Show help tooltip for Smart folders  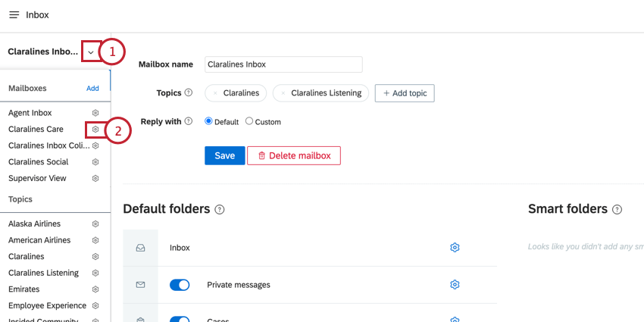[617, 210]
